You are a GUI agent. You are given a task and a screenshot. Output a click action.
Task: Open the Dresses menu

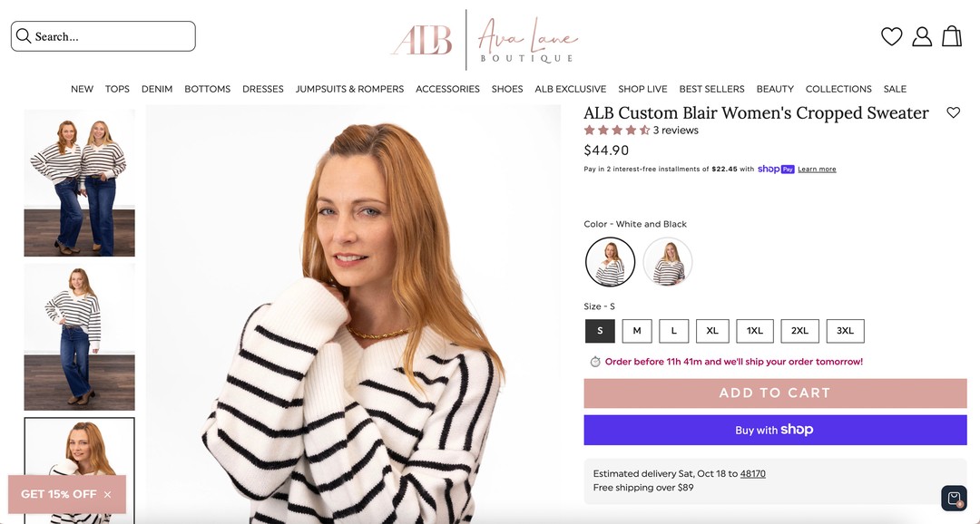(263, 89)
